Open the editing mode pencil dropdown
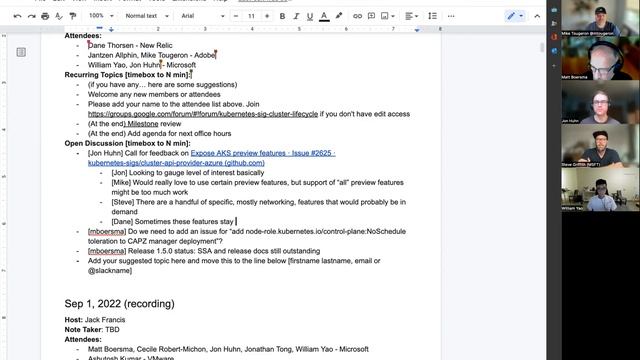The height and width of the screenshot is (360, 640). tap(515, 16)
